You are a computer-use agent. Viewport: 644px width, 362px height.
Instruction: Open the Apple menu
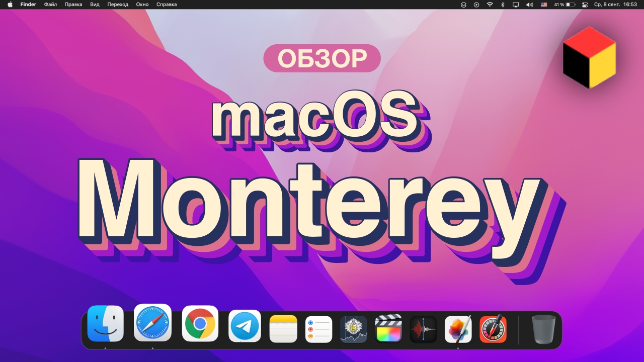[x=10, y=5]
